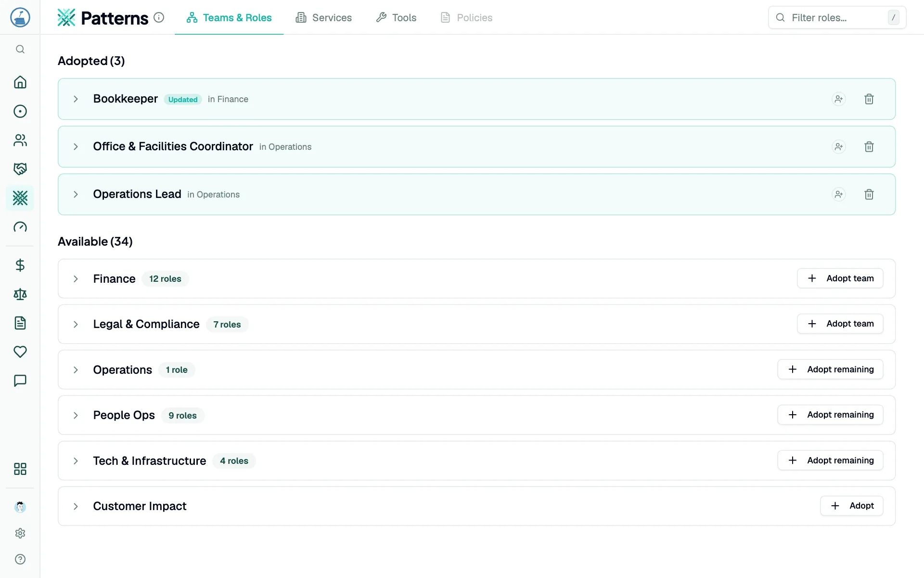The height and width of the screenshot is (578, 924).
Task: Expand the Operations Lead row
Action: pos(76,194)
